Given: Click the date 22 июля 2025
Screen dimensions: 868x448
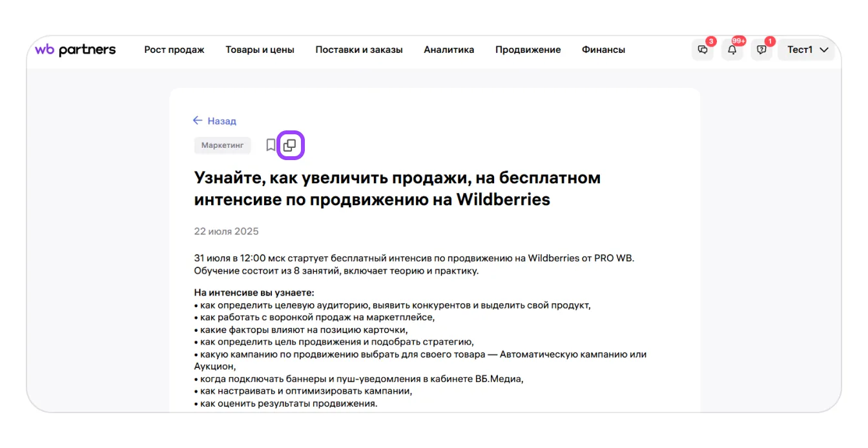Looking at the screenshot, I should [226, 231].
